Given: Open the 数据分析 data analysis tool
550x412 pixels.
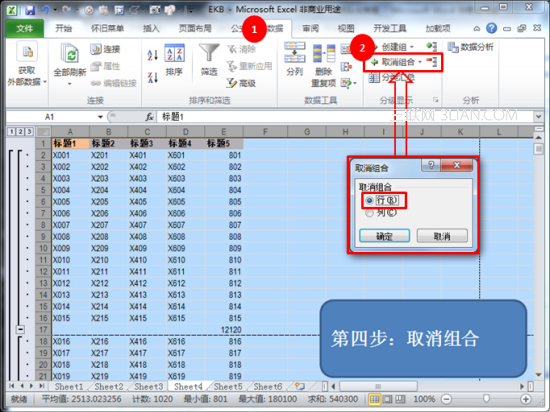Looking at the screenshot, I should coord(470,47).
